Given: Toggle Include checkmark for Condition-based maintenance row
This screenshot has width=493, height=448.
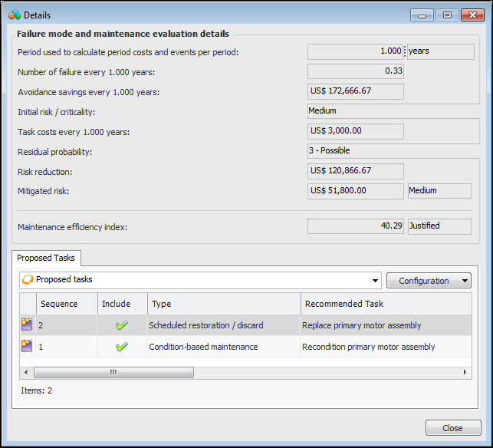Looking at the screenshot, I should 122,347.
